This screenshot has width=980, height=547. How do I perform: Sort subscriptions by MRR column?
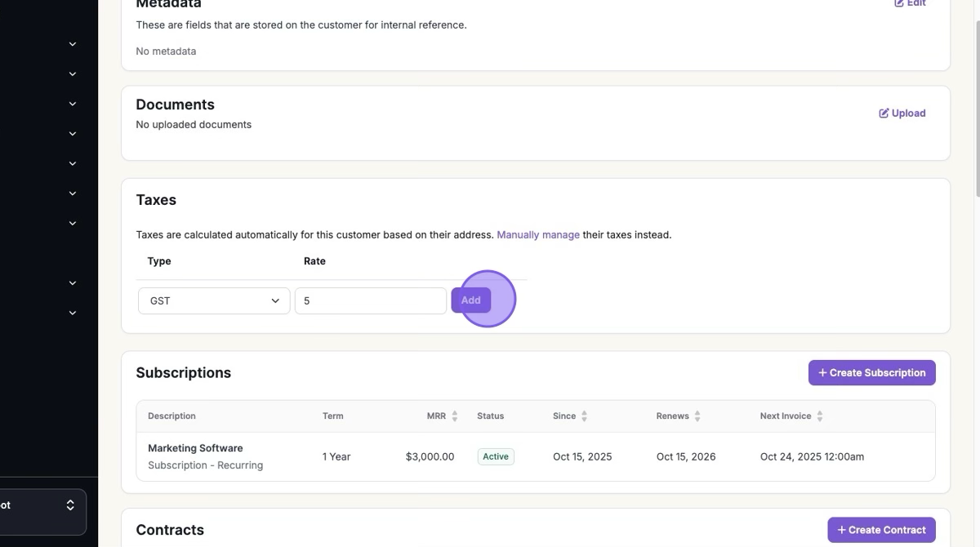tap(455, 416)
